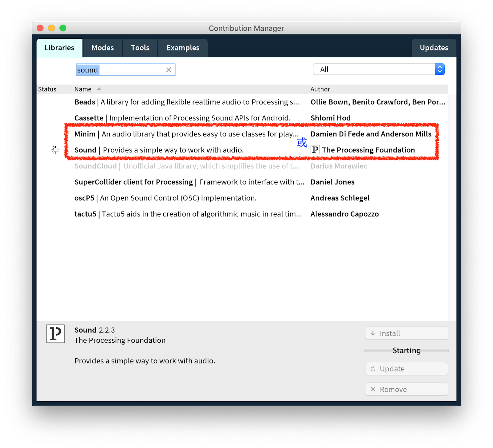Switch to the Modes tab

pos(103,48)
